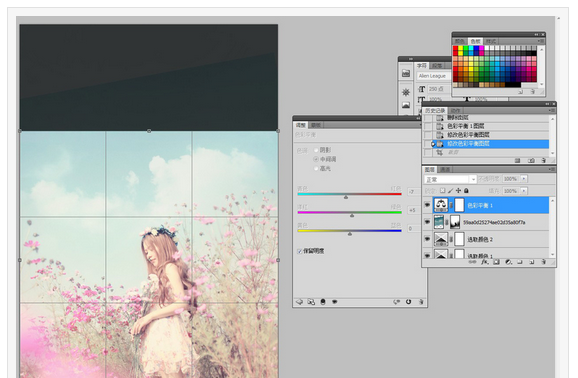This screenshot has height=378, width=578.
Task: Pick the pure red swatch in Swatches
Action: [x=456, y=48]
